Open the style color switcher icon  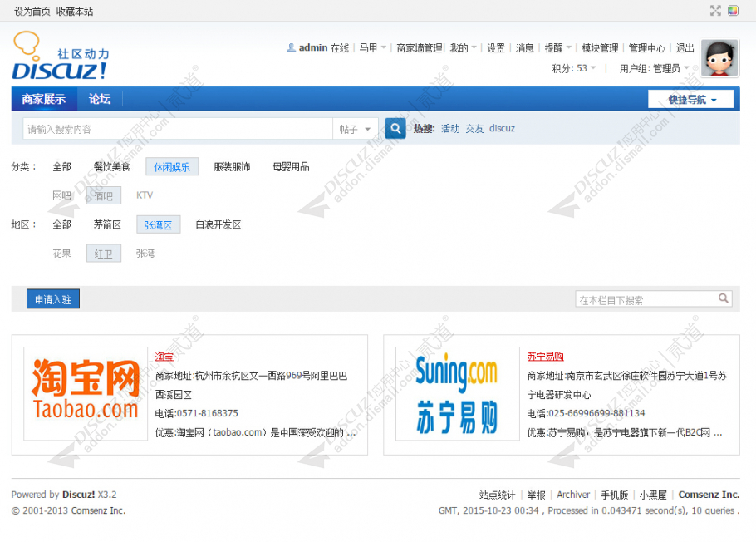coord(733,11)
